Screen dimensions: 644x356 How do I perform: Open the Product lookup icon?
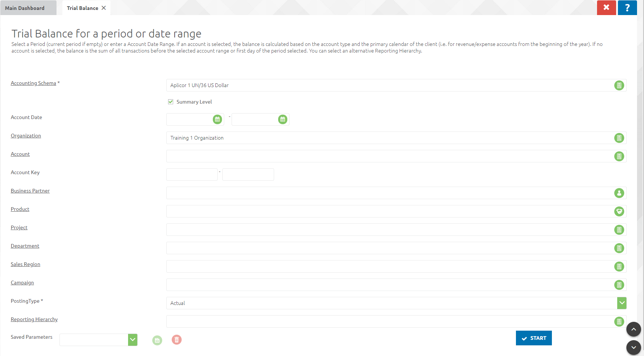619,211
